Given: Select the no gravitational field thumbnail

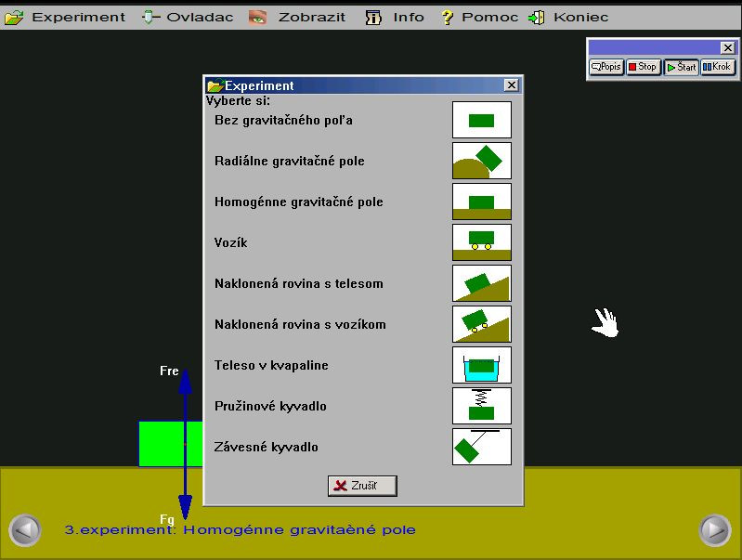Looking at the screenshot, I should pyautogui.click(x=482, y=120).
